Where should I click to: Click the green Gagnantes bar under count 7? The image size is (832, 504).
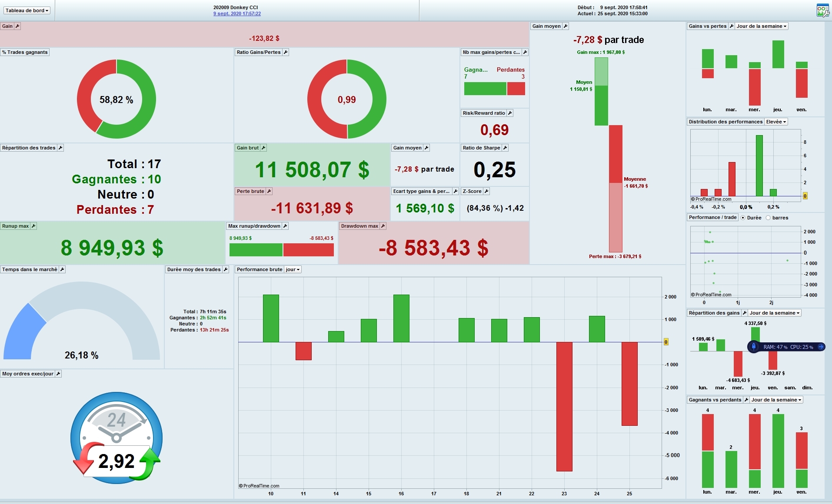485,89
